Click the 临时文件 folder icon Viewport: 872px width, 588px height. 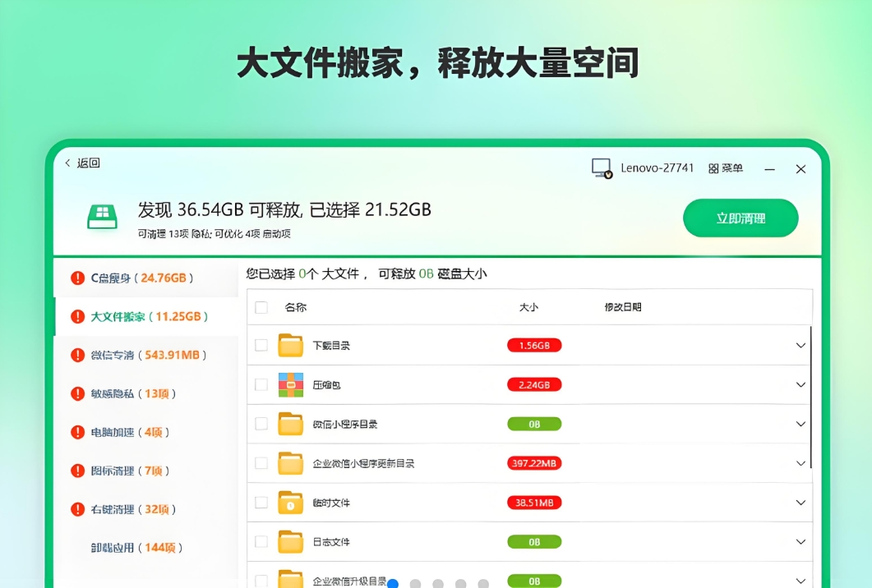(290, 503)
